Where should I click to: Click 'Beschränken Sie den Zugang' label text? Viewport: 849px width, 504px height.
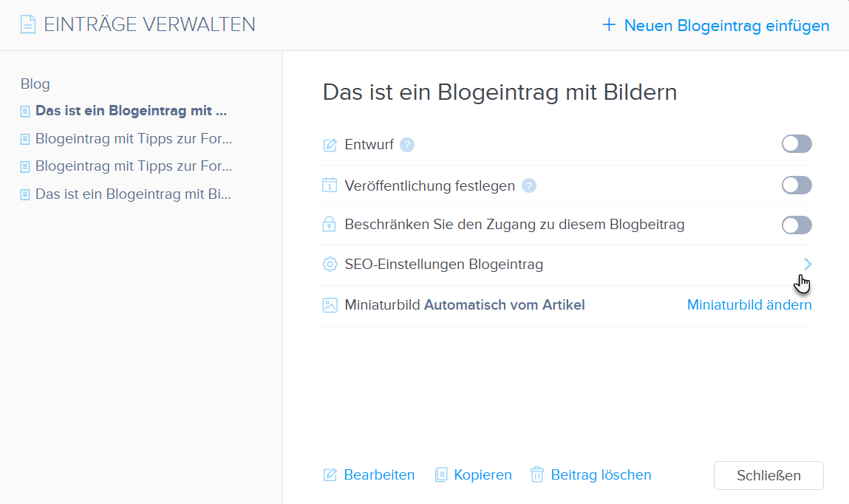coord(514,224)
